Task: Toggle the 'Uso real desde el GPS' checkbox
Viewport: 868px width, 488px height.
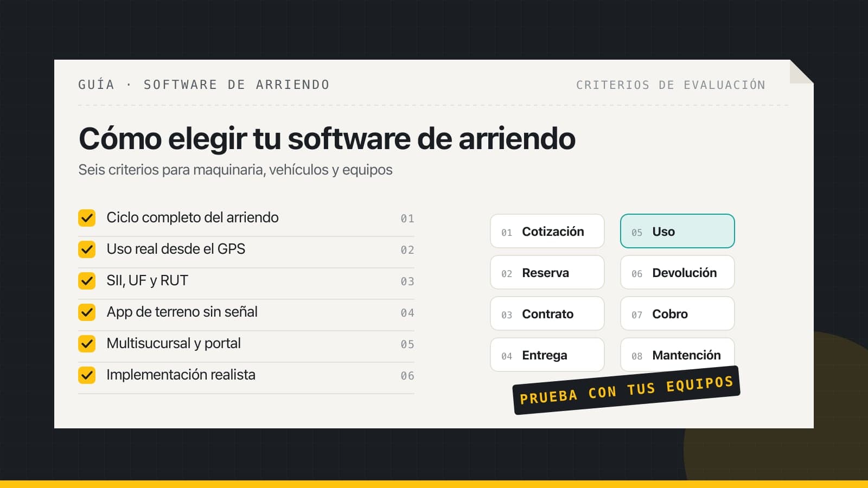Action: (87, 249)
